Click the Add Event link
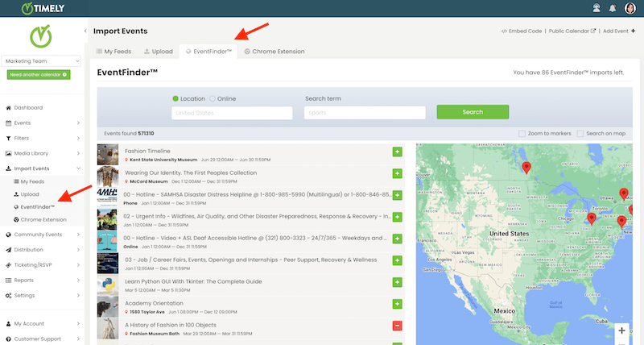 click(x=619, y=31)
